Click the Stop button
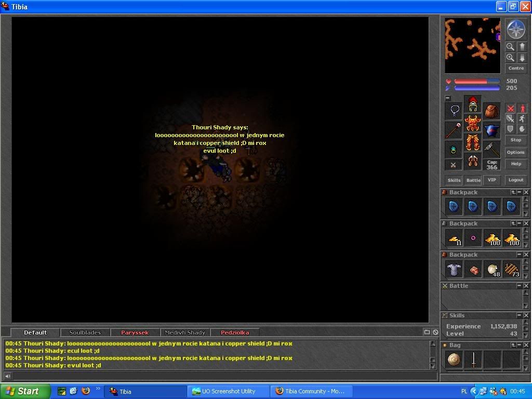The height and width of the screenshot is (399, 532). point(516,140)
